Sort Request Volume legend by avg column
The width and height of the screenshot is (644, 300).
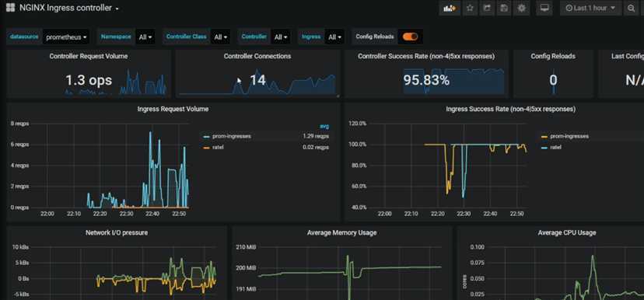324,127
